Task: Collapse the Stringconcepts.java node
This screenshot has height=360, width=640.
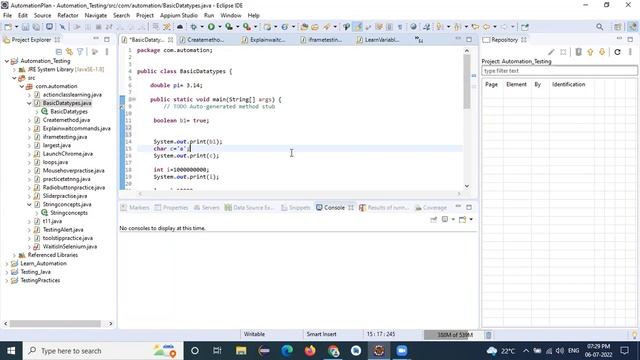Action: pos(29,204)
